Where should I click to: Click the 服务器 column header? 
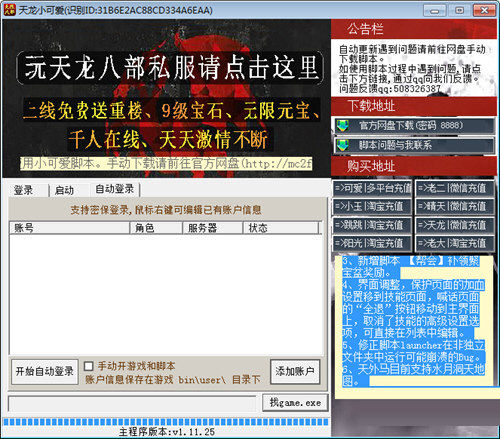coord(213,228)
